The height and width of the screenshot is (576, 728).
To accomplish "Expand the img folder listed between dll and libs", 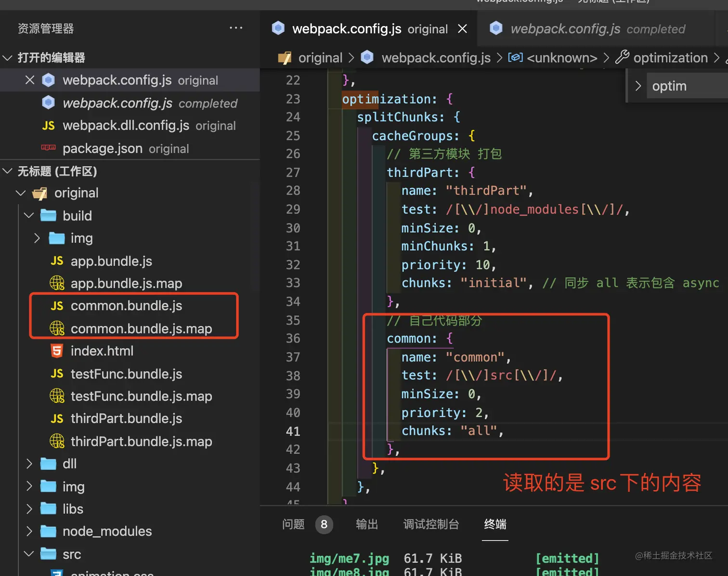I will tap(29, 486).
